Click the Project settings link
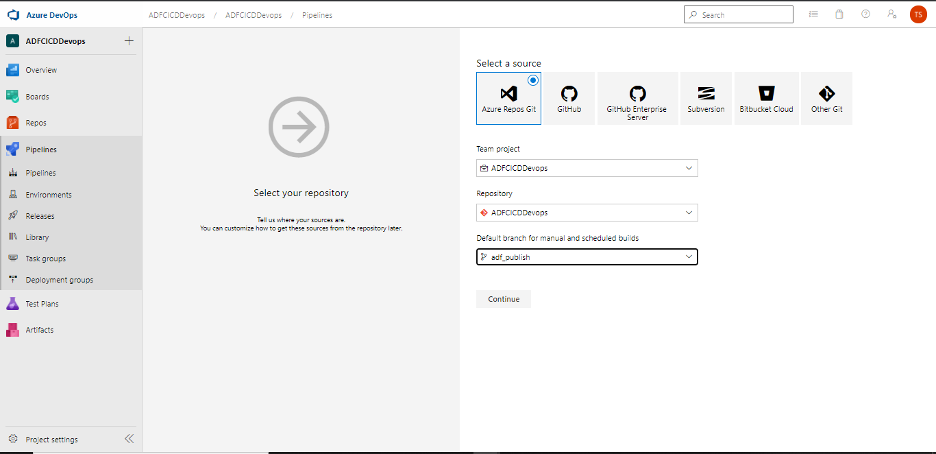The height and width of the screenshot is (454, 936). point(51,440)
